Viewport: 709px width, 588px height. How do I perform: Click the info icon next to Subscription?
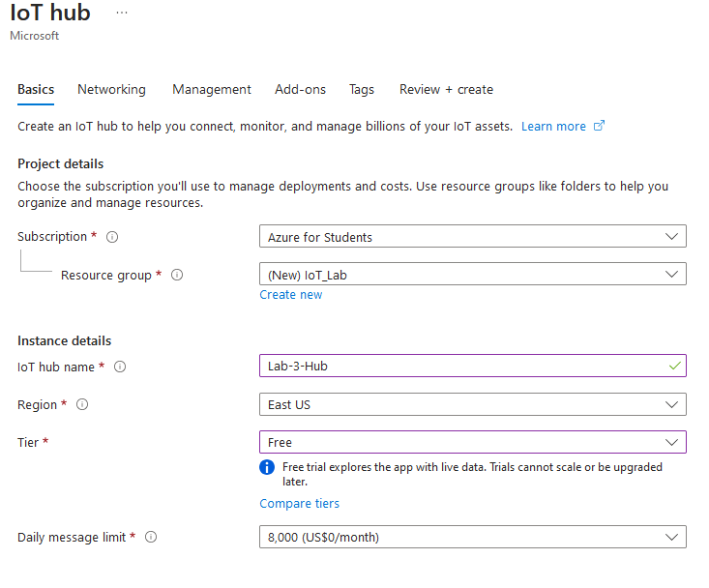[x=112, y=237]
